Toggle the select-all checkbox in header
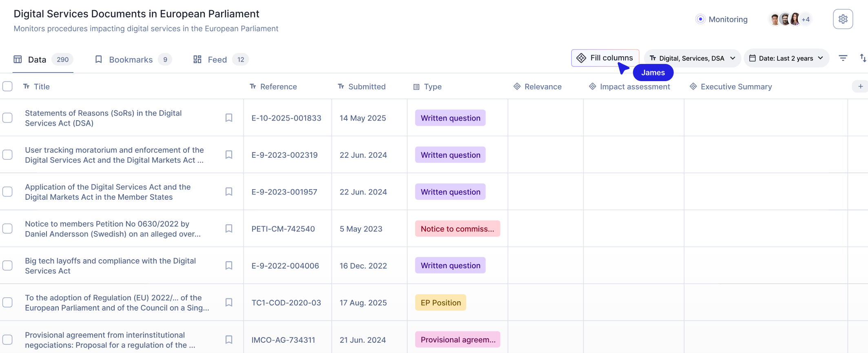 [7, 86]
